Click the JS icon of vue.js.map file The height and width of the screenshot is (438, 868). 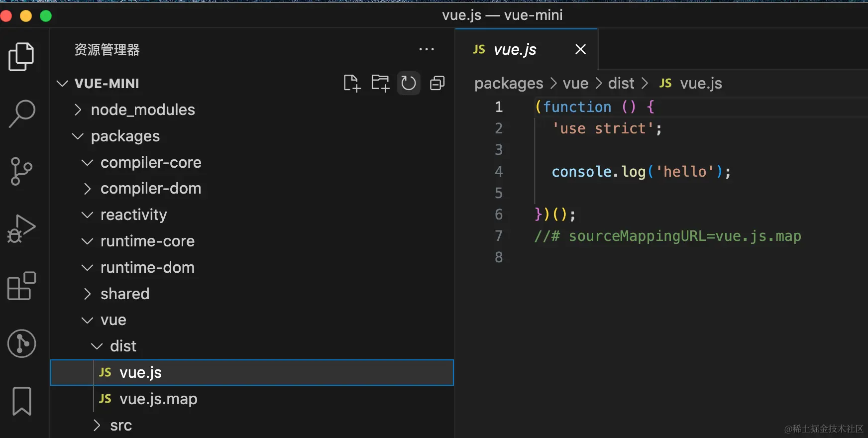pos(105,399)
